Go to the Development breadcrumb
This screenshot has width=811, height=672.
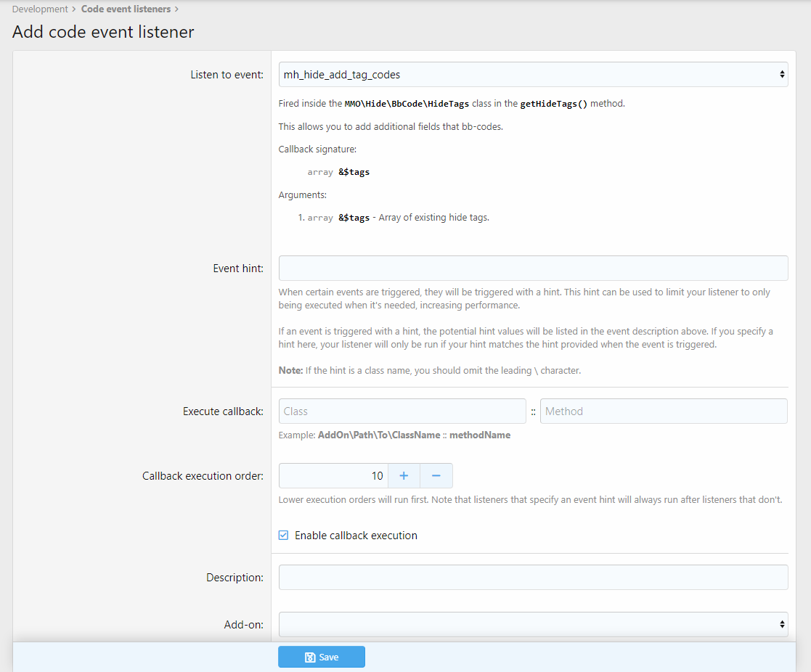pyautogui.click(x=40, y=9)
